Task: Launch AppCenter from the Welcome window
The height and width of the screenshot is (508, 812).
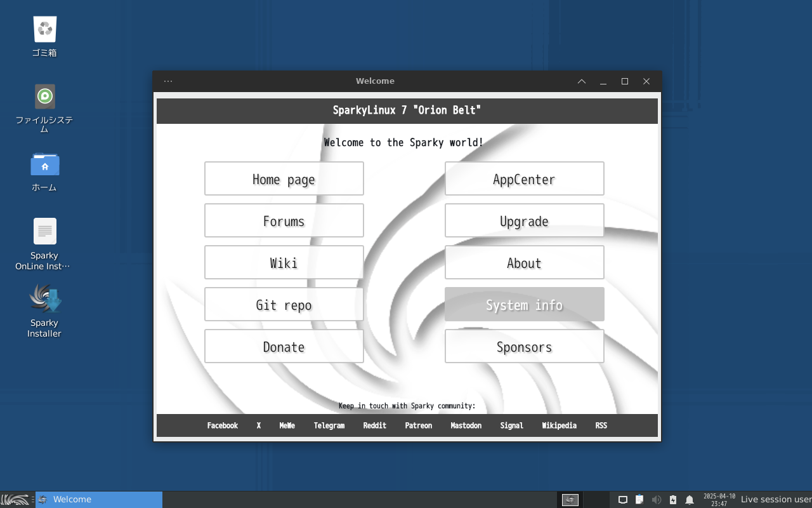Action: click(525, 178)
